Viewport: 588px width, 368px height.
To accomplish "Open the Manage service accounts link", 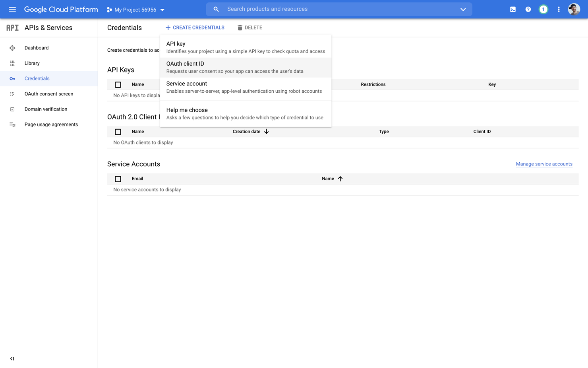I will (x=544, y=164).
